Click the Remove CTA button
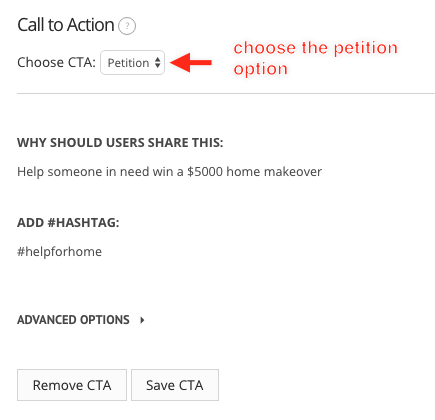Screen dimensions: 435x420 pyautogui.click(x=72, y=385)
